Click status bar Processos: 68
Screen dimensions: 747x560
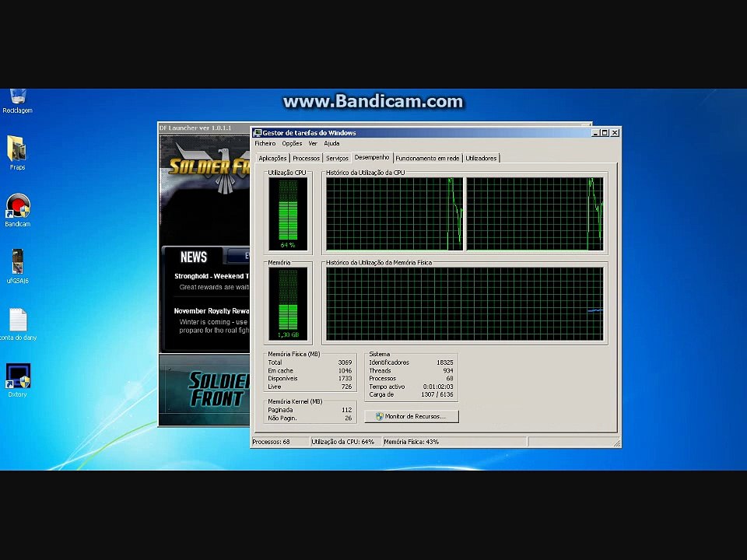pyautogui.click(x=271, y=442)
